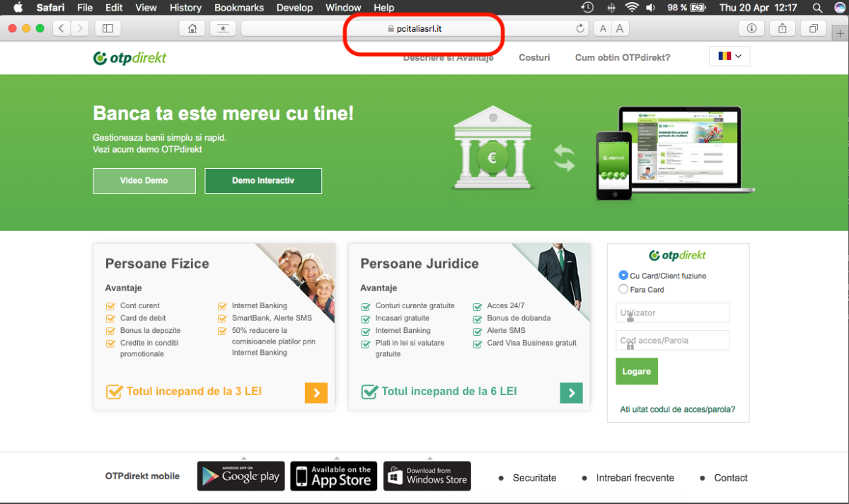Click the Wi-Fi status icon
Viewport: 849px width, 504px height.
pos(631,8)
